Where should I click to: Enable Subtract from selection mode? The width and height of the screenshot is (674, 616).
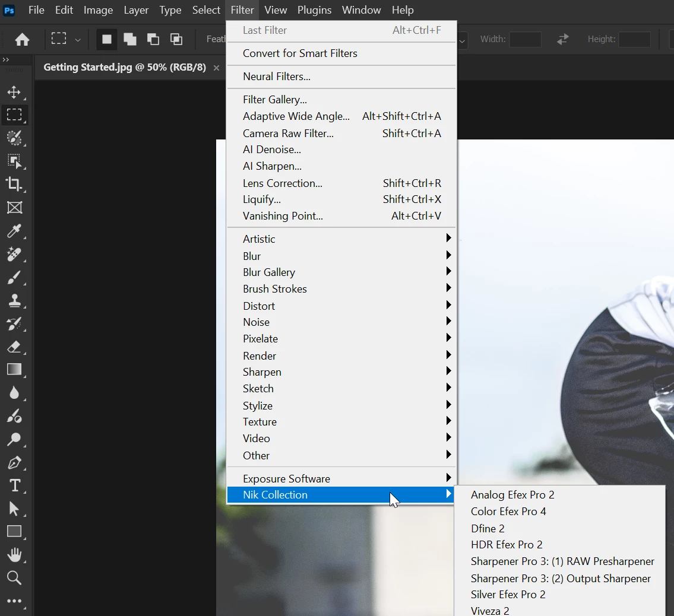tap(153, 40)
